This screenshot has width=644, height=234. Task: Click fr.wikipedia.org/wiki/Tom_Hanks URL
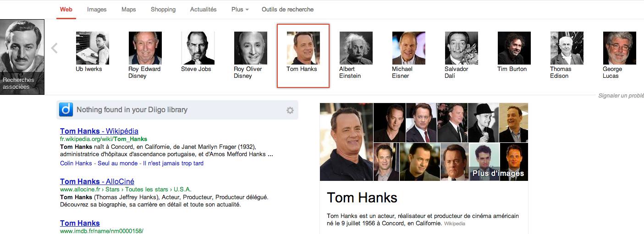[x=104, y=139]
